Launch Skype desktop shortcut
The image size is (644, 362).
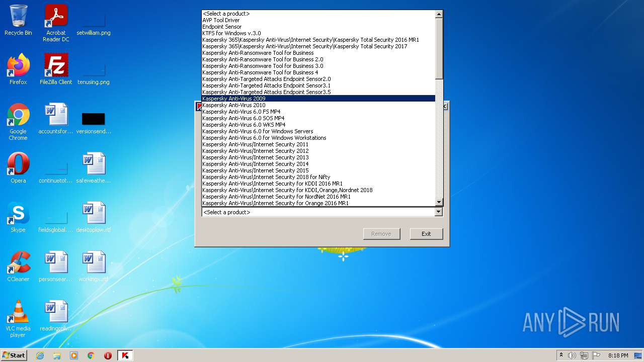(x=18, y=217)
